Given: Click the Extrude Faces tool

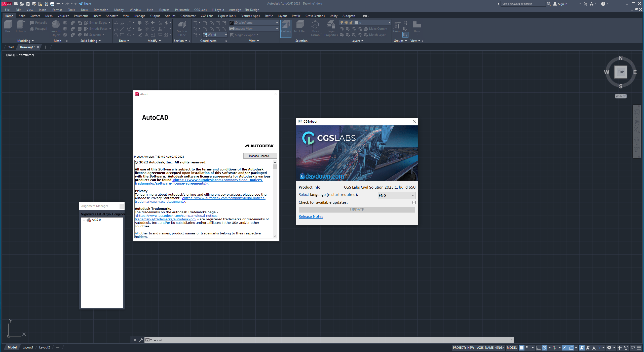Looking at the screenshot, I should [x=97, y=29].
